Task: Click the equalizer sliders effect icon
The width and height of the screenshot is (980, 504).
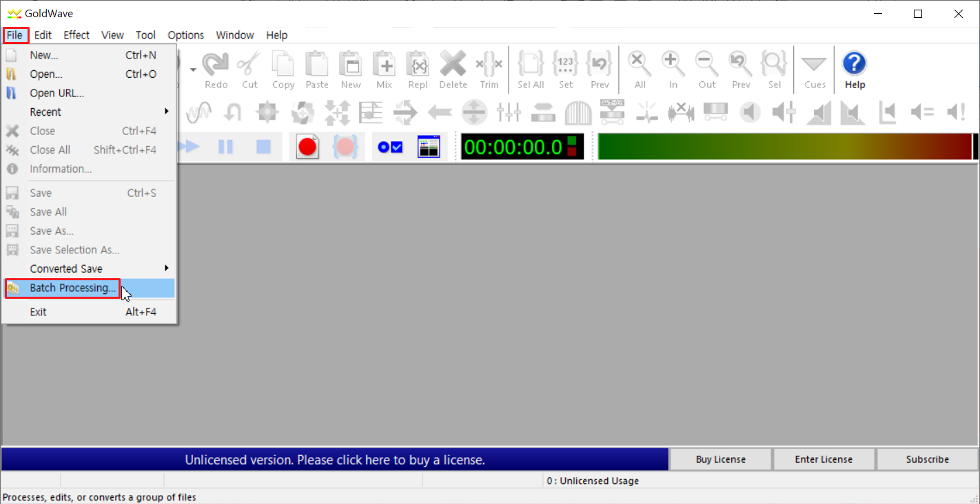Action: (x=509, y=112)
